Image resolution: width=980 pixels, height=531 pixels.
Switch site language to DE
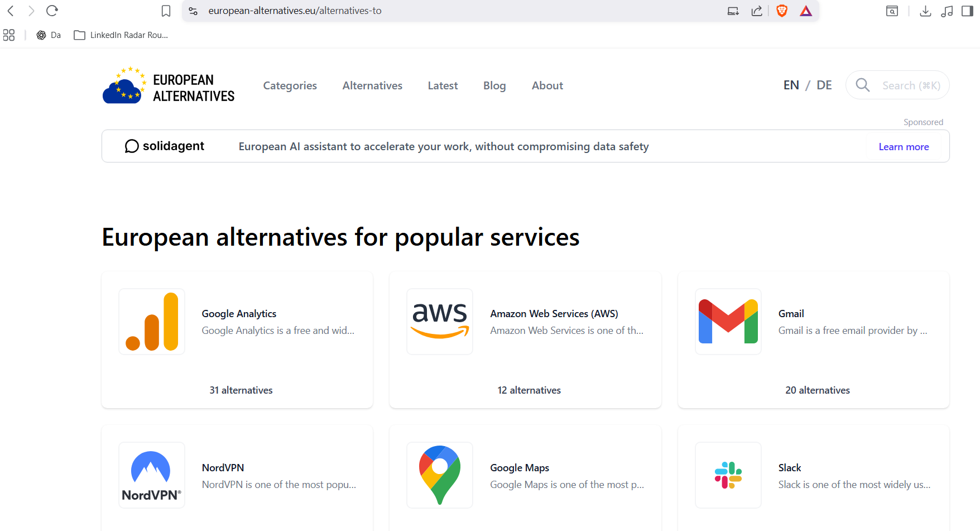coord(824,85)
